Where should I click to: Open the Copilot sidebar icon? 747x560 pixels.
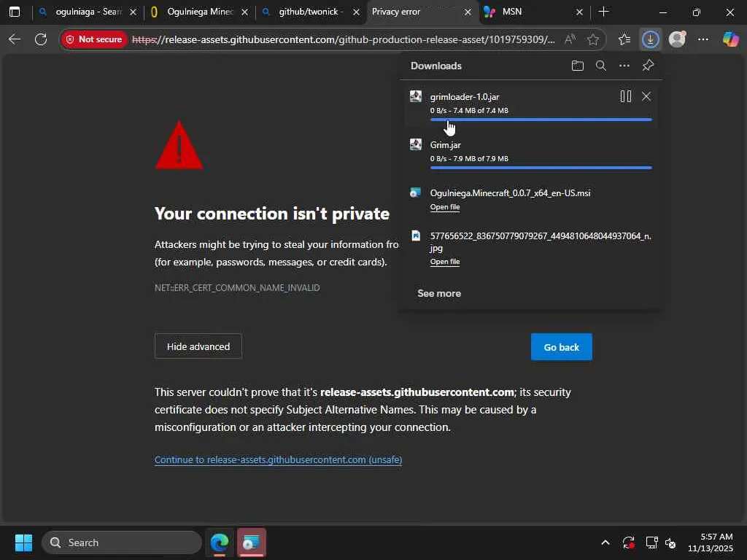[730, 39]
